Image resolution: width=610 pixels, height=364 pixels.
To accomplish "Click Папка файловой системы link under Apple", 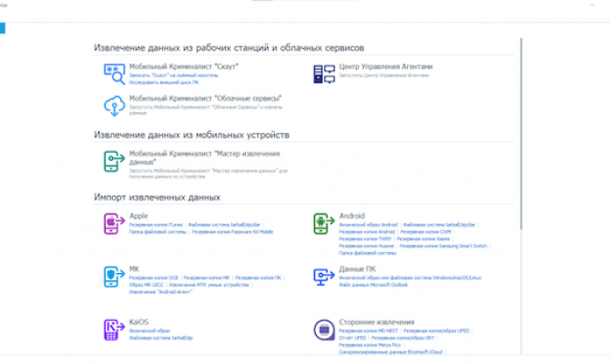I will pyautogui.click(x=158, y=232).
